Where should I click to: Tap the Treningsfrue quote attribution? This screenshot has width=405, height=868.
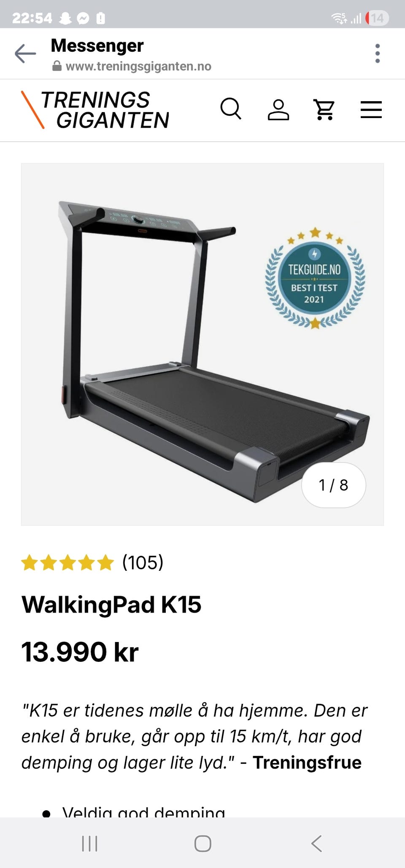click(307, 763)
